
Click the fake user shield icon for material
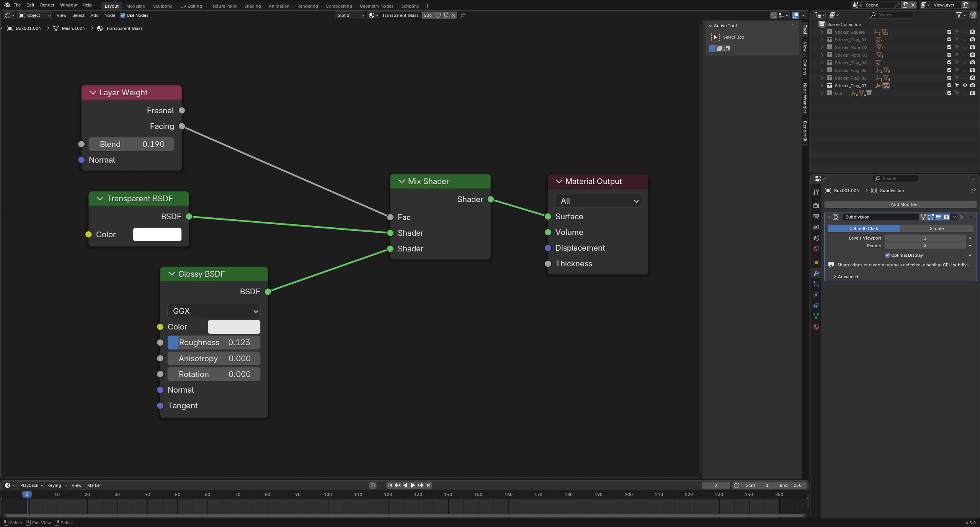(x=438, y=15)
